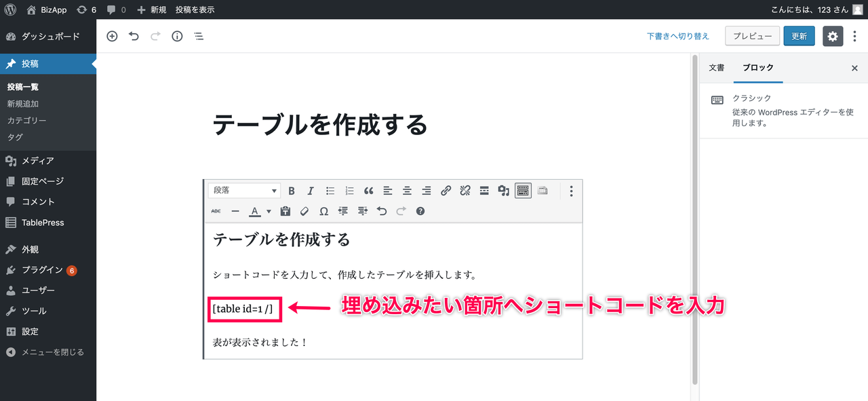Switch to the 文書 tab

pyautogui.click(x=717, y=68)
